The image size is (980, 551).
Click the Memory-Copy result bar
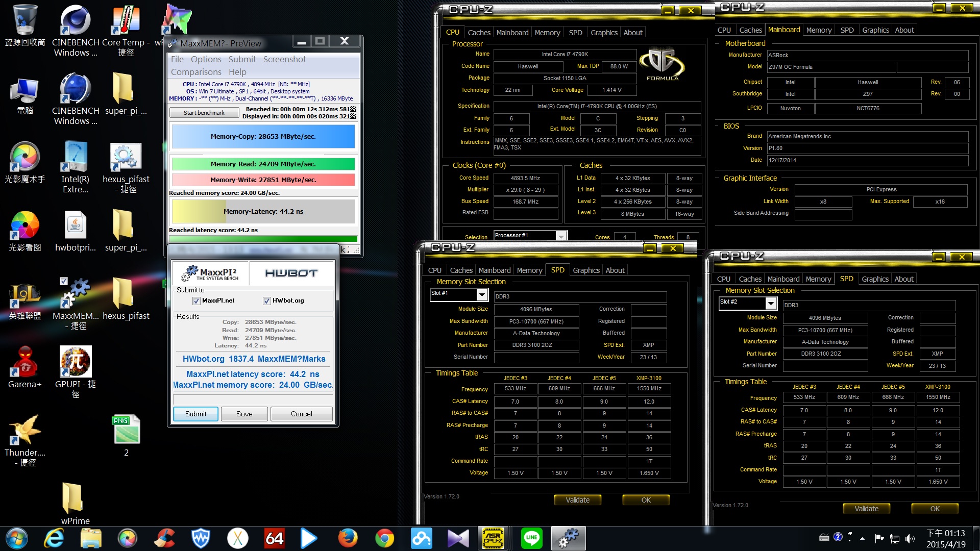click(x=263, y=136)
